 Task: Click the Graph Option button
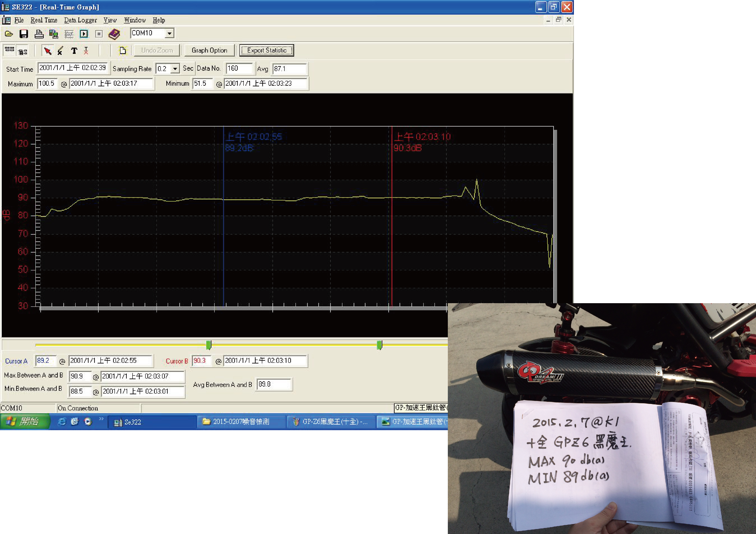pos(209,50)
